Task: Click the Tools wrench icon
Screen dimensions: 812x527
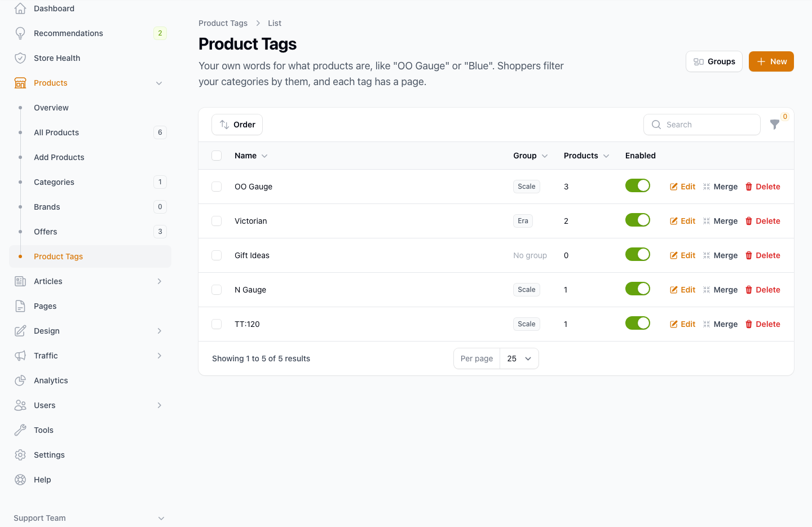Action: 20,430
